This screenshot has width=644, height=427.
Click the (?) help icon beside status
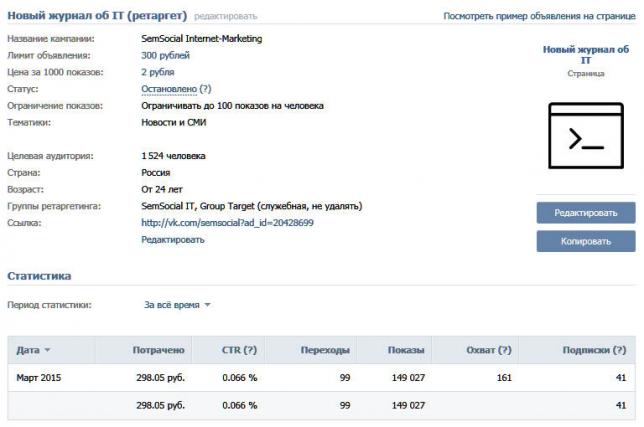(205, 89)
